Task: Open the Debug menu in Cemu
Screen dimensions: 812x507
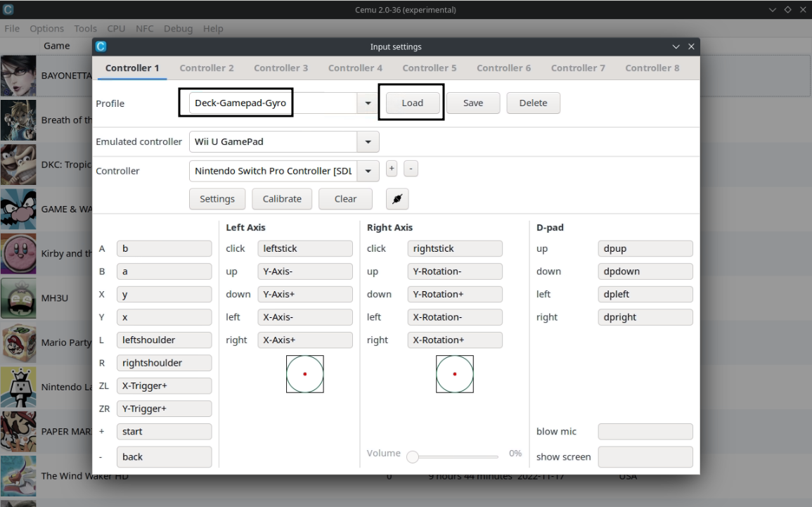Action: coord(178,29)
